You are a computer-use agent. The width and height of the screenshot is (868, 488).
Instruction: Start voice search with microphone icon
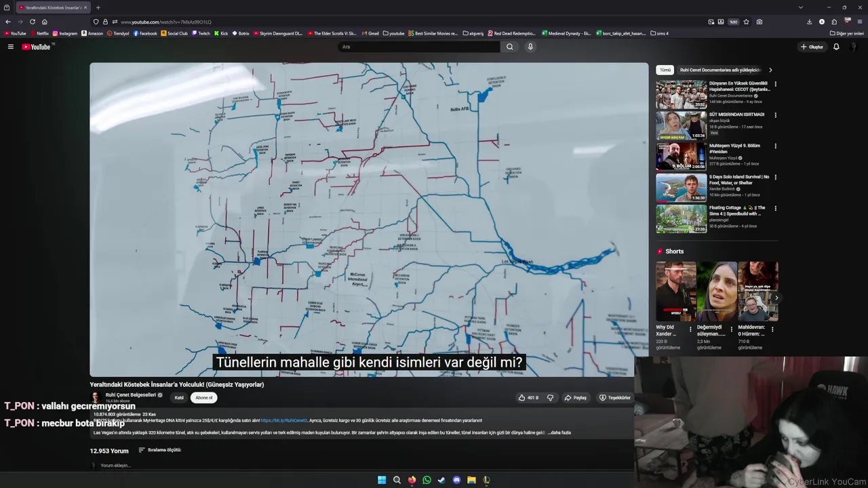point(530,47)
